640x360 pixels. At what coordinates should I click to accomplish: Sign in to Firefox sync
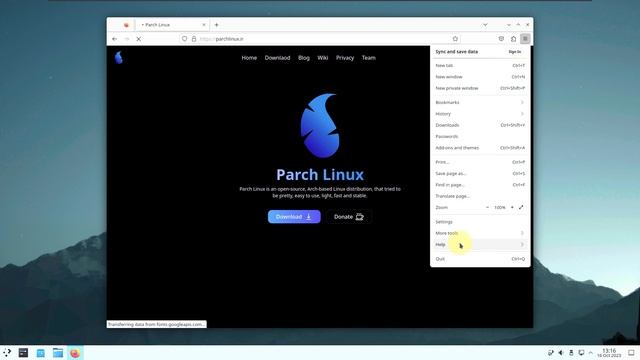[x=514, y=52]
